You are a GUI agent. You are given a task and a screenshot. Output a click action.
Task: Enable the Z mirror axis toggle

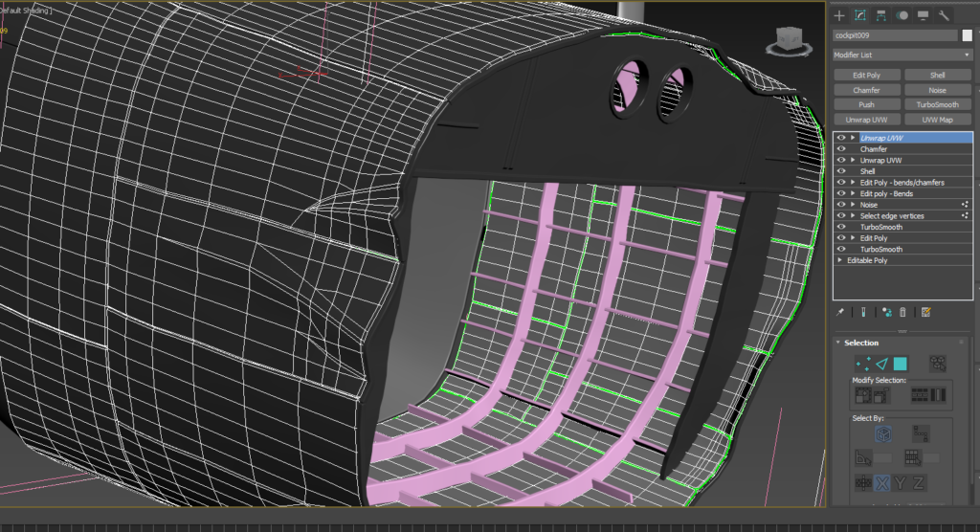click(918, 482)
